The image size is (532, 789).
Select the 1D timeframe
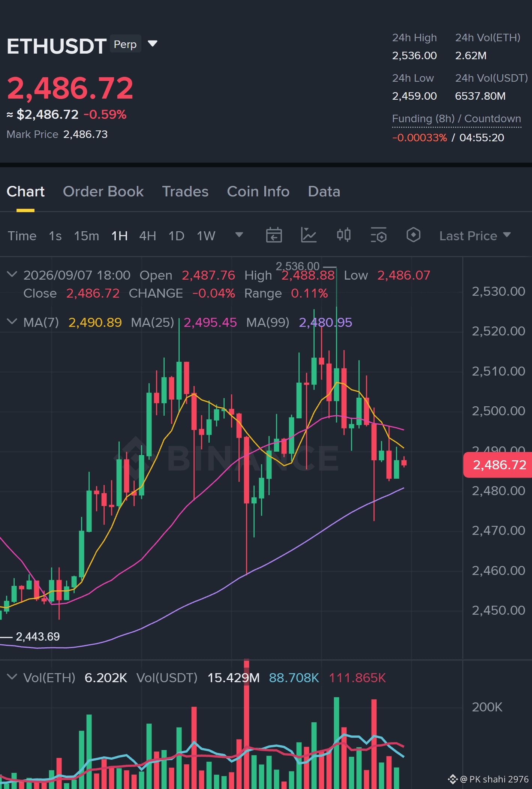[x=176, y=236]
